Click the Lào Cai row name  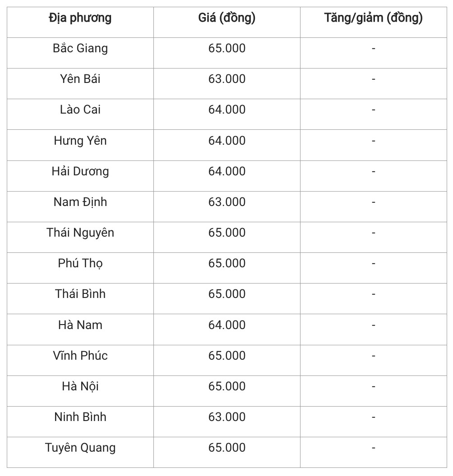[80, 110]
